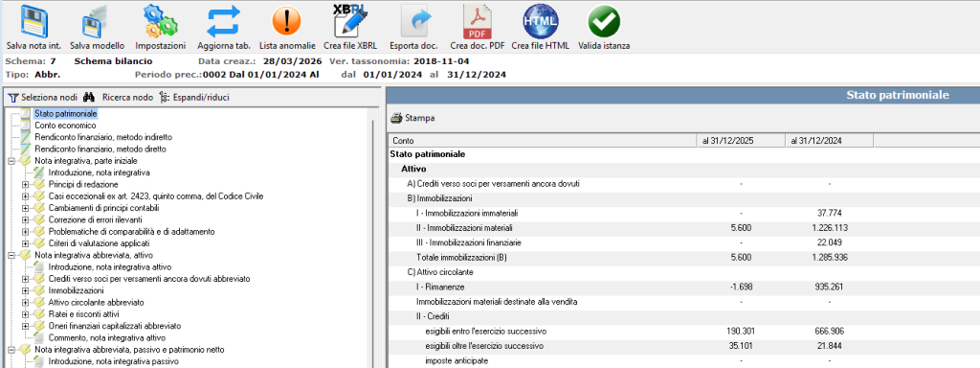The height and width of the screenshot is (368, 980).
Task: Select III - Immobilizzazioni finanziarie row
Action: click(683, 242)
